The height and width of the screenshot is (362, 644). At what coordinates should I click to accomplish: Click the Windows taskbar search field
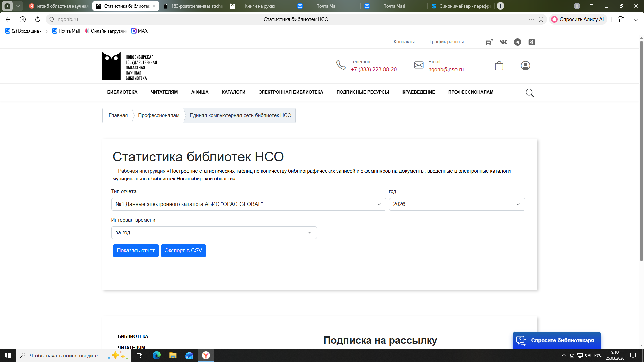[64, 355]
